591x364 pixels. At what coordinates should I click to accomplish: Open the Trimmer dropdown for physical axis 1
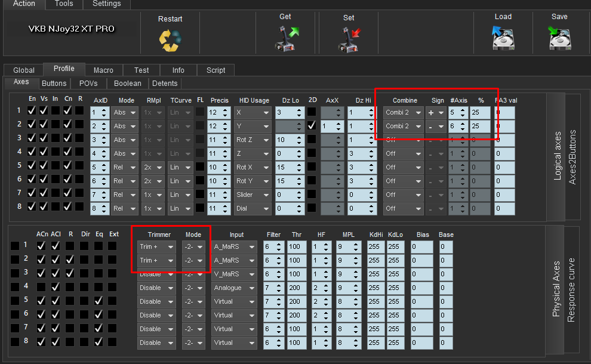click(x=156, y=246)
